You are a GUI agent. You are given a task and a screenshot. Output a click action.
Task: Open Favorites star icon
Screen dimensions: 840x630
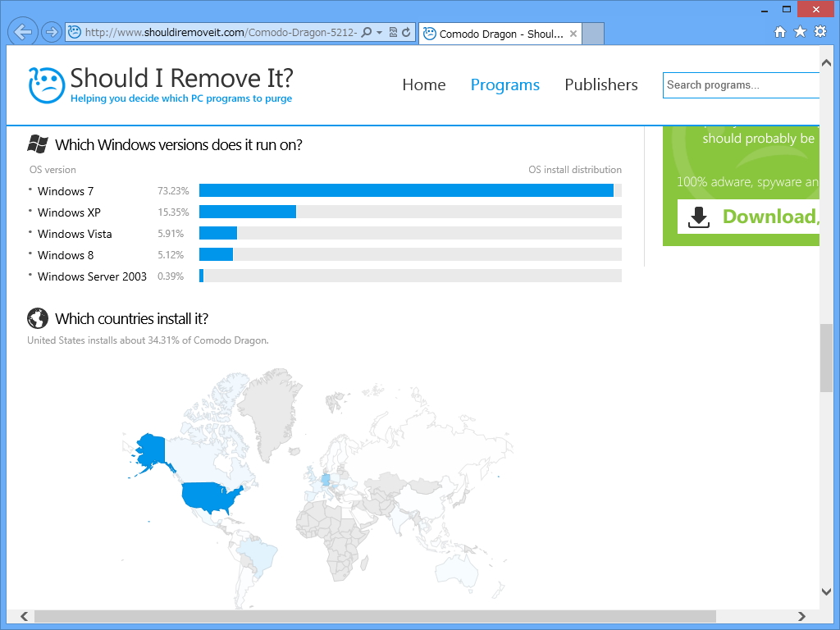pos(800,32)
